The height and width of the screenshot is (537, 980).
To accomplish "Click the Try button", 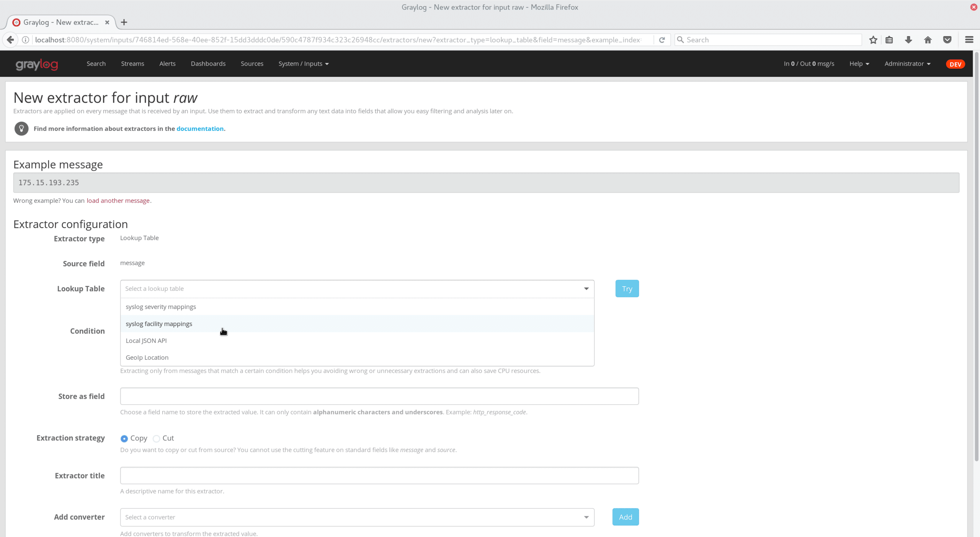I will tap(627, 289).
